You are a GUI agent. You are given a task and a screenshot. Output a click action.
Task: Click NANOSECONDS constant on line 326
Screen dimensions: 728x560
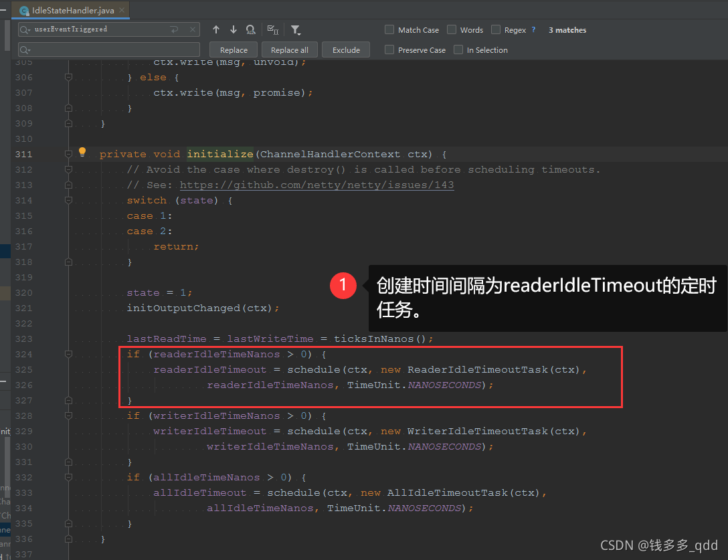click(x=444, y=385)
